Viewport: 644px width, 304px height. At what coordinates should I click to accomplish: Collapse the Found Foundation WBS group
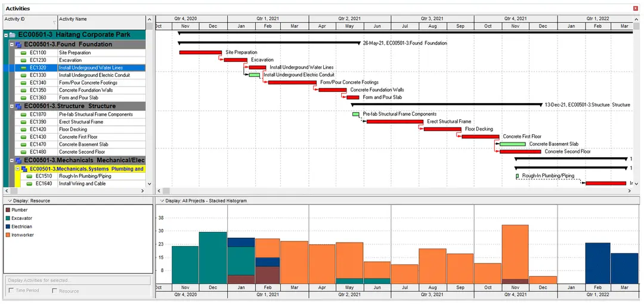coord(12,44)
